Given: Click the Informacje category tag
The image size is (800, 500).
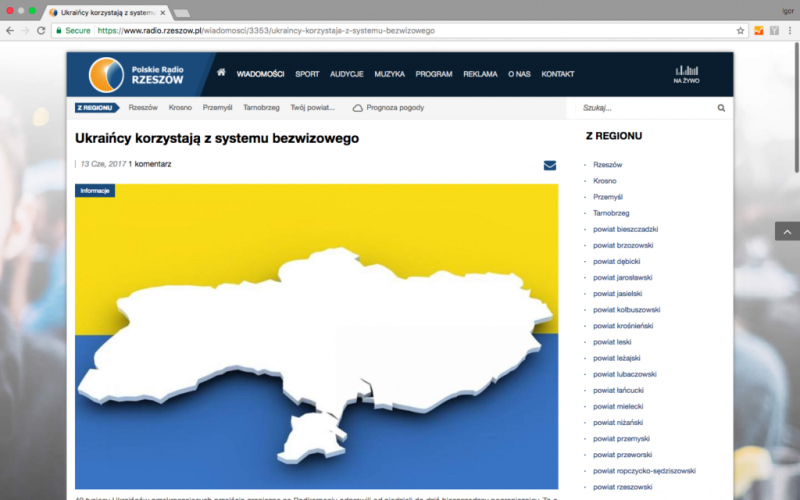Looking at the screenshot, I should 95,190.
